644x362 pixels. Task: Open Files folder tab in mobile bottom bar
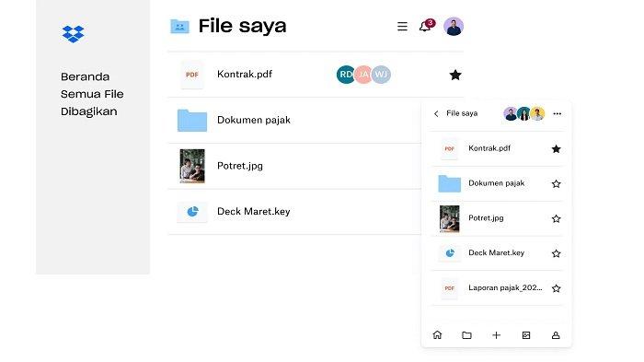466,335
